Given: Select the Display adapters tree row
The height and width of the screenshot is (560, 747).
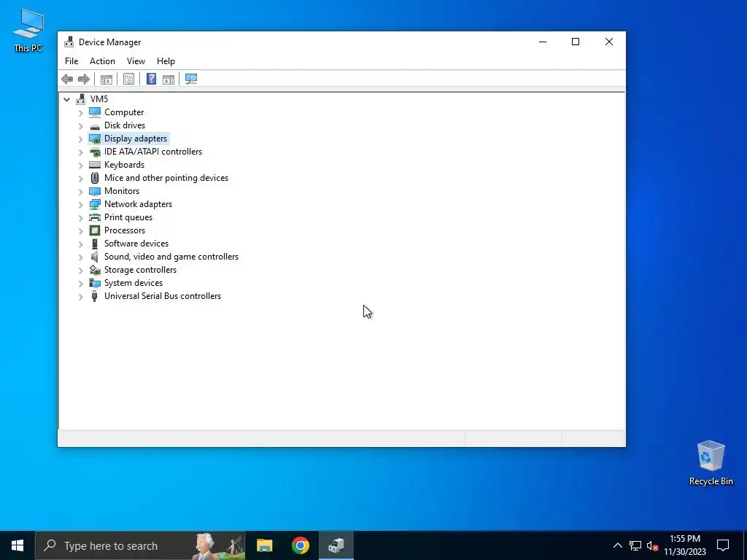Looking at the screenshot, I should click(x=128, y=139).
